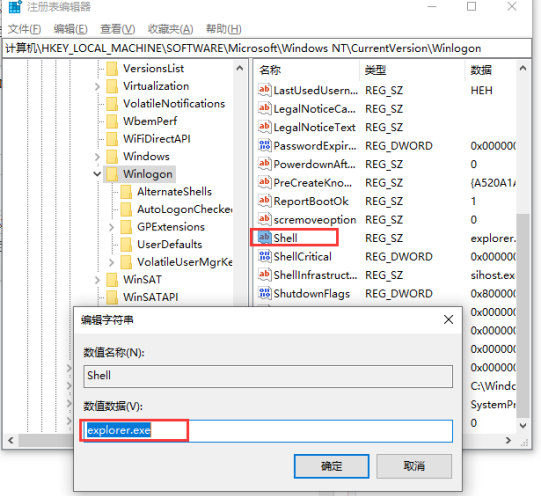Select the ShellCritical DWORD value icon
Screen dimensions: 541x496
coord(265,256)
